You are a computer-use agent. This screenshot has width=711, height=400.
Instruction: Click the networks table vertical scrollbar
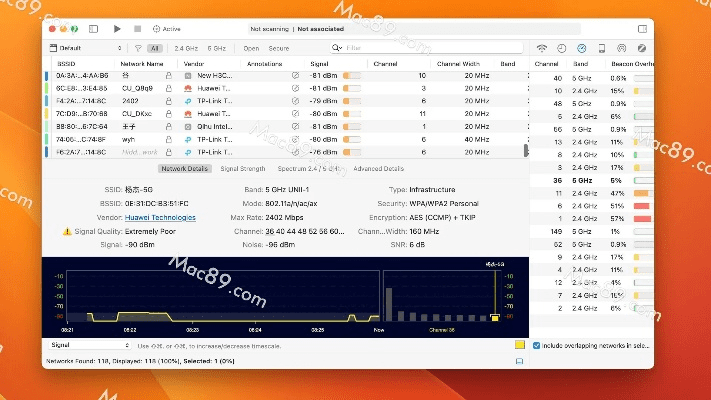point(526,150)
